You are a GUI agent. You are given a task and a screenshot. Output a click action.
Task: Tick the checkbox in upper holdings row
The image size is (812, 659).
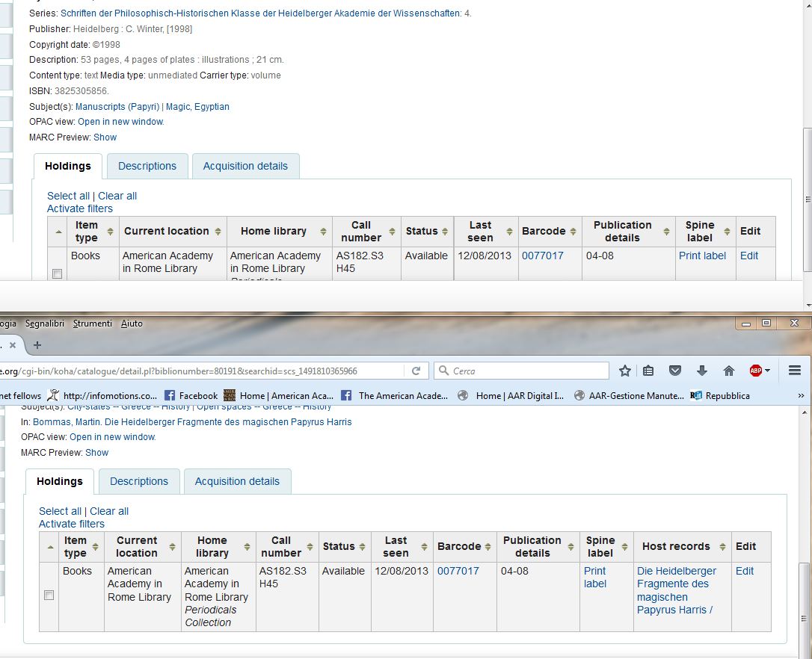pos(58,274)
